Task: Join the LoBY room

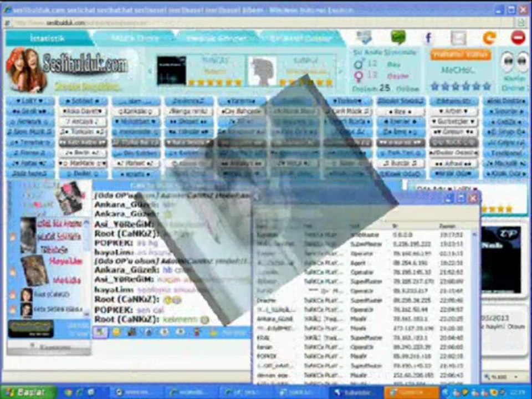Action: (x=30, y=101)
